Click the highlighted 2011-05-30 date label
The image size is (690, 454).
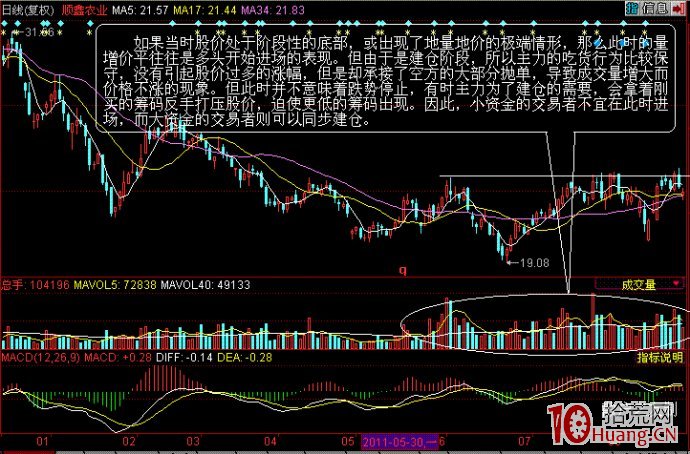tap(402, 441)
